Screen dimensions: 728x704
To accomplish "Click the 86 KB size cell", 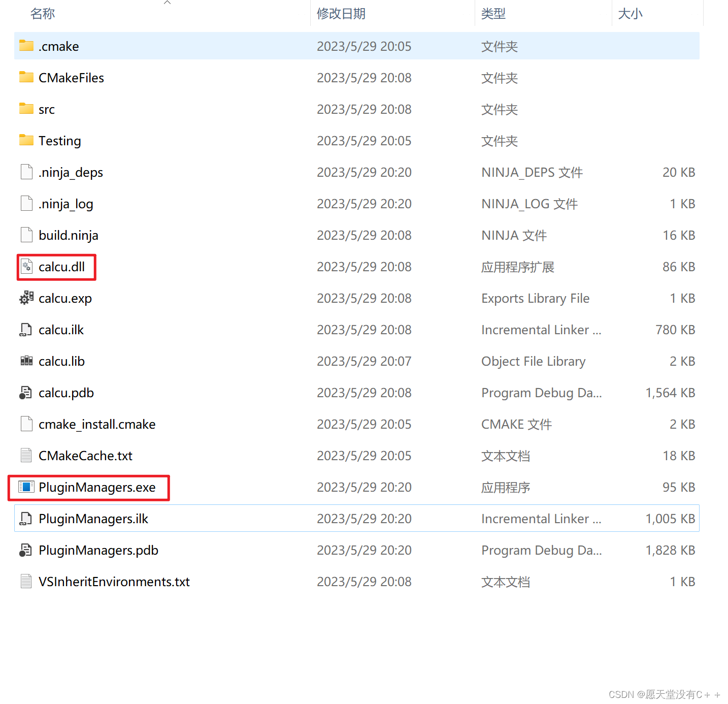I will (x=679, y=267).
